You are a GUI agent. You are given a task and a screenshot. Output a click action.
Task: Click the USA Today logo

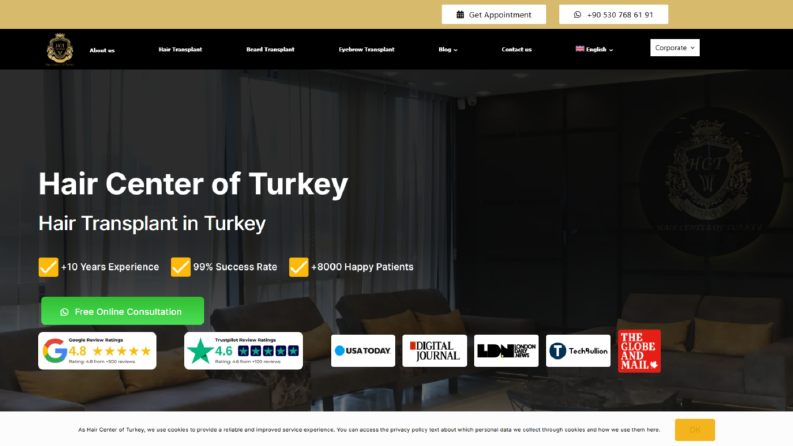363,350
